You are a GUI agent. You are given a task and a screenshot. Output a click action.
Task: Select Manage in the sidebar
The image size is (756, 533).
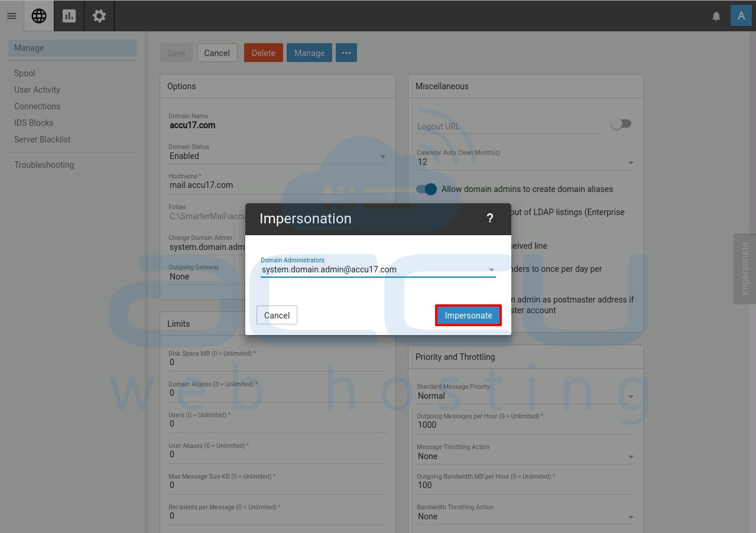pyautogui.click(x=72, y=48)
